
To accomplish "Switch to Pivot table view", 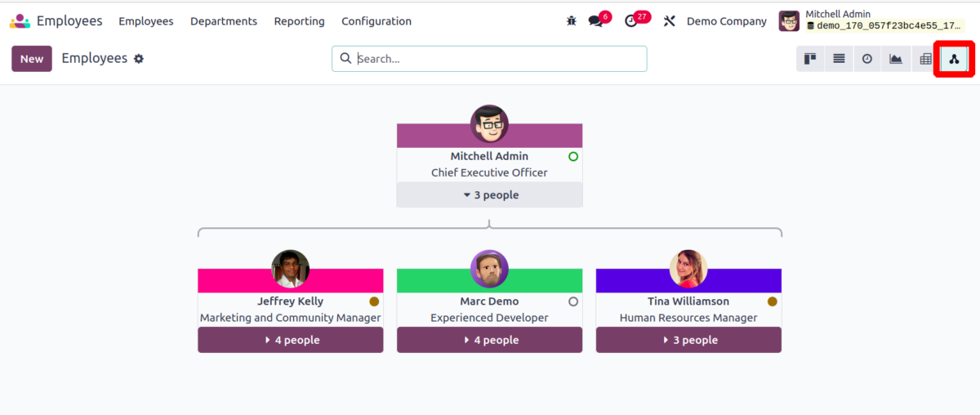I will point(925,59).
